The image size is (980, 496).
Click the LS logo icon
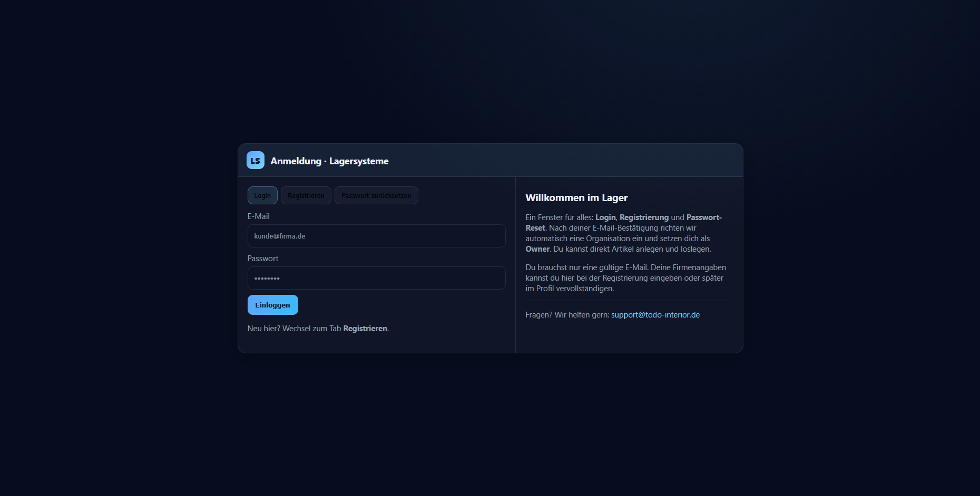tap(256, 161)
